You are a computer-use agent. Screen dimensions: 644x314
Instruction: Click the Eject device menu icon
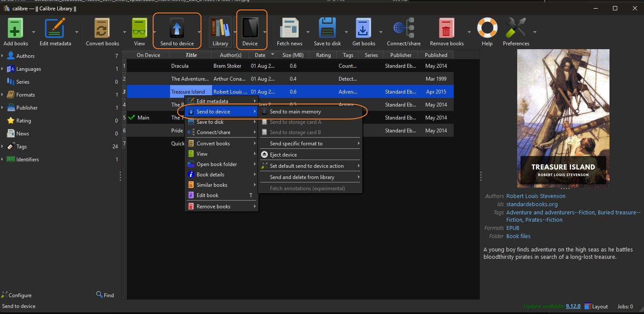264,154
